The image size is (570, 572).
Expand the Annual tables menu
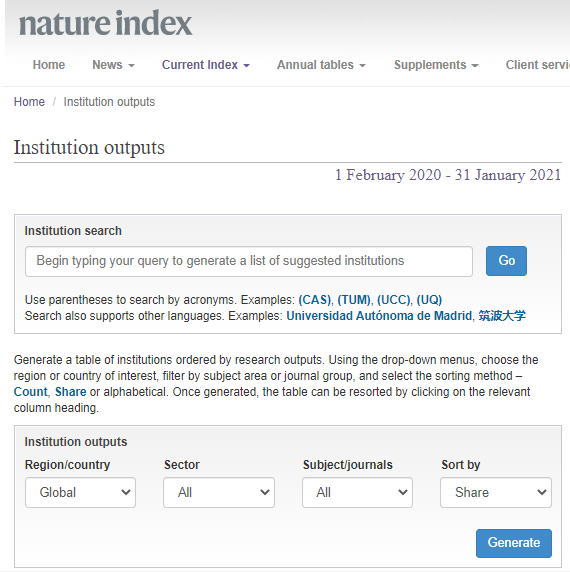321,65
